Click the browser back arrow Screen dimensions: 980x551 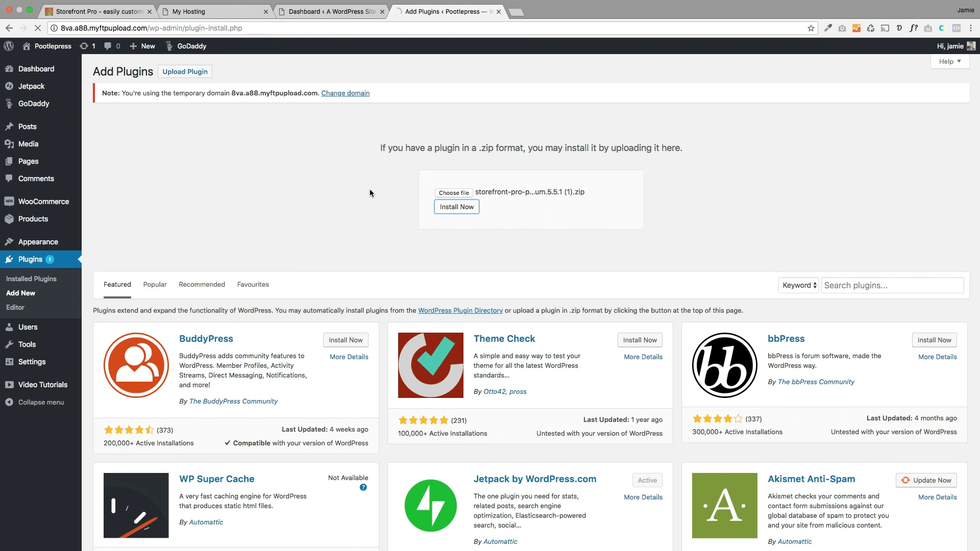click(9, 28)
